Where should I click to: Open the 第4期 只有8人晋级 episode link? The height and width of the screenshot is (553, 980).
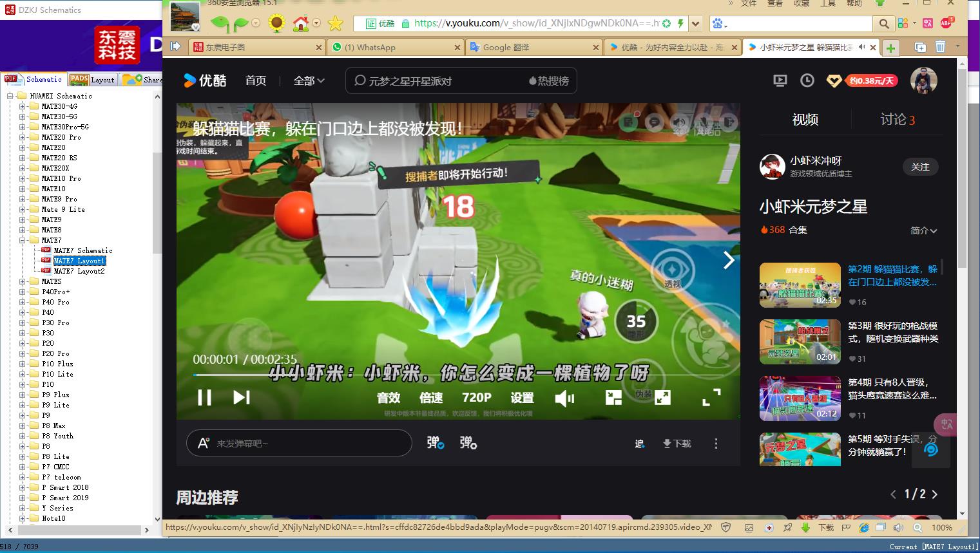pos(892,389)
